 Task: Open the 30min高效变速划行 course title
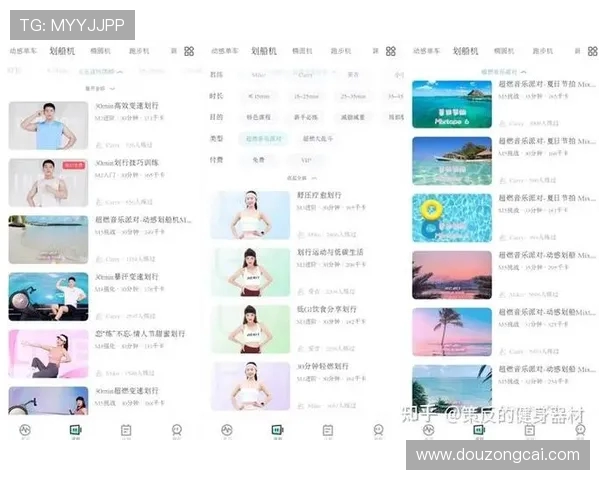127,106
